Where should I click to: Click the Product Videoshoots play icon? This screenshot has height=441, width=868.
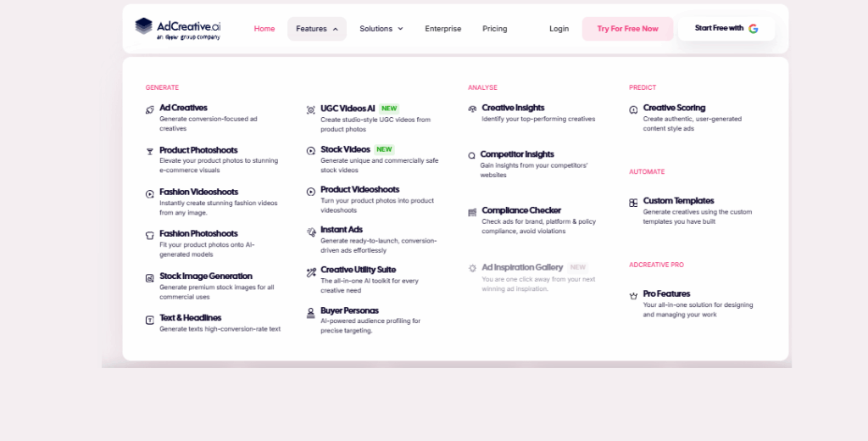(x=310, y=192)
